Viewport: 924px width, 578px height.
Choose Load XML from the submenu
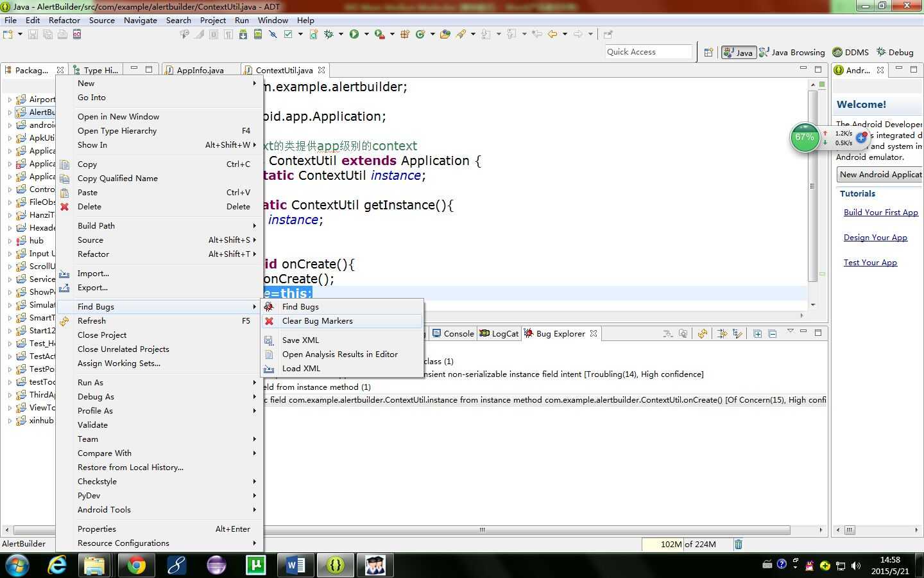(x=343, y=369)
